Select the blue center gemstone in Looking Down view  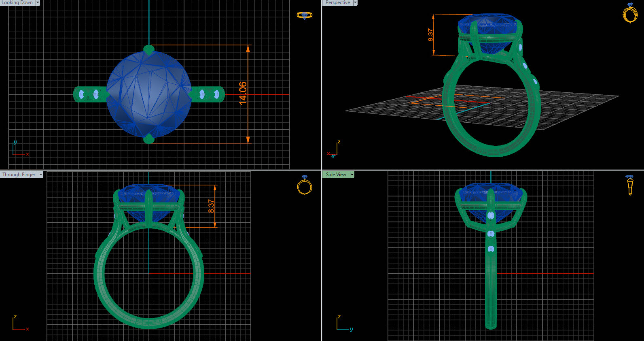click(149, 94)
